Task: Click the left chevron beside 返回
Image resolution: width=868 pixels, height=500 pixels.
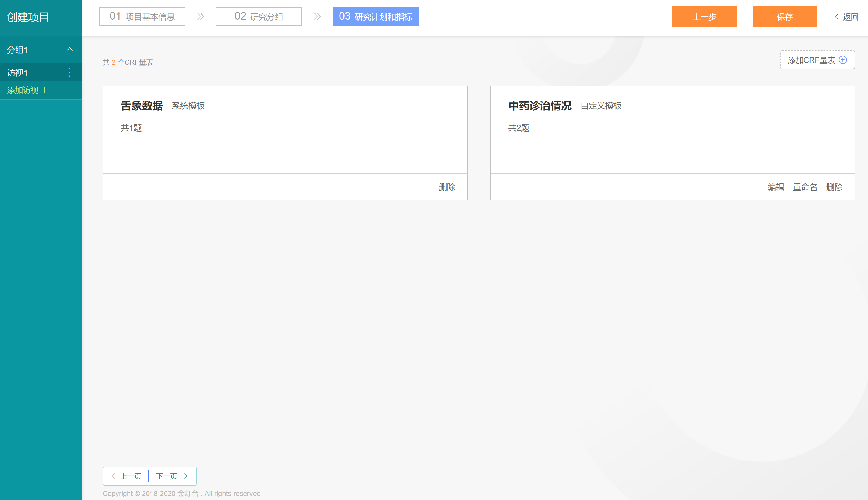Action: point(837,16)
